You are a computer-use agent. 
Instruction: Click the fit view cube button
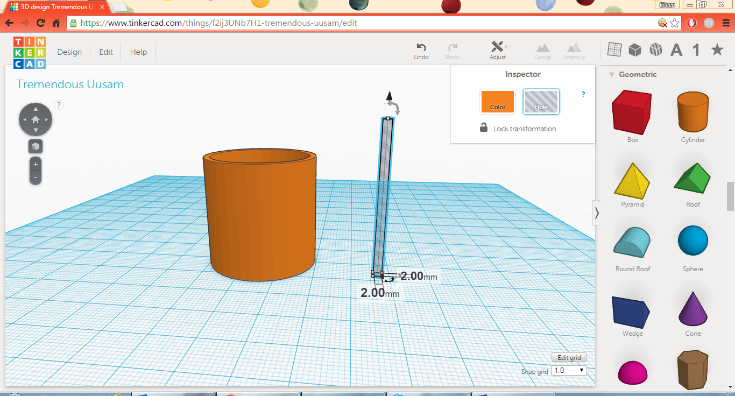click(x=35, y=147)
